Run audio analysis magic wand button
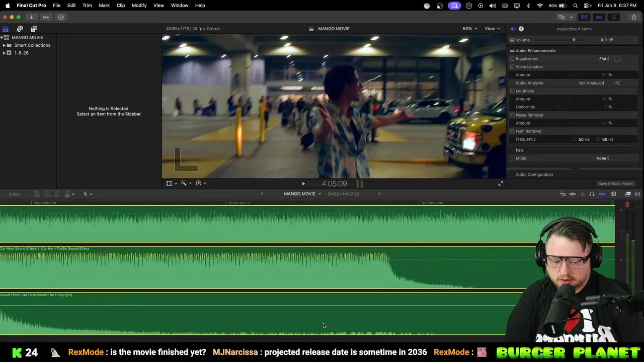This screenshot has height=362, width=644. pos(617,83)
